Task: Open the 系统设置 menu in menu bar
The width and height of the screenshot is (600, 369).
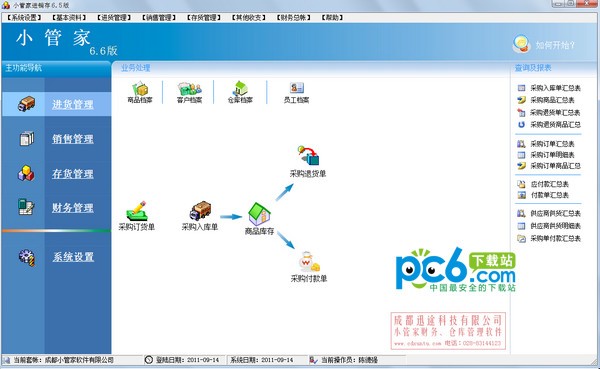Action: pyautogui.click(x=24, y=18)
